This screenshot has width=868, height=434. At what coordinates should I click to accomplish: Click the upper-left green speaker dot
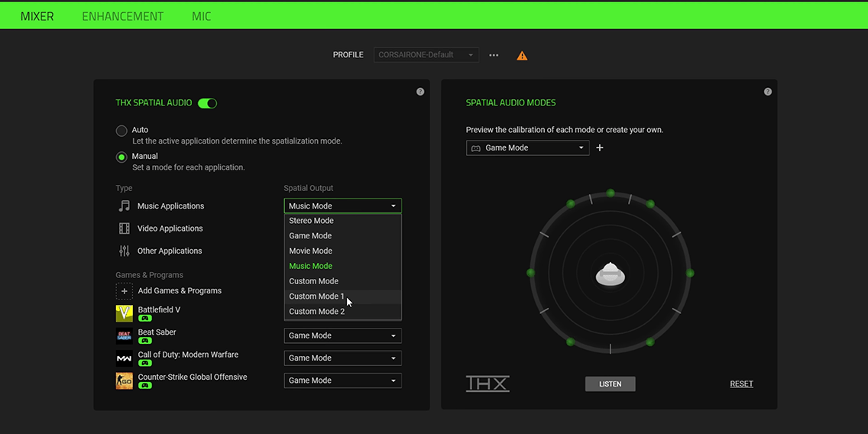pos(571,204)
